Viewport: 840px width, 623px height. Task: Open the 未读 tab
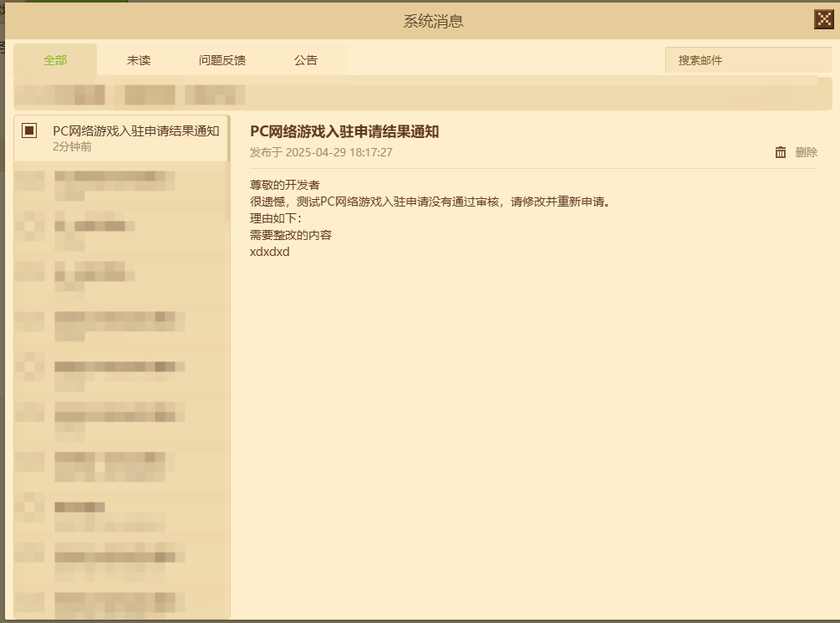139,60
